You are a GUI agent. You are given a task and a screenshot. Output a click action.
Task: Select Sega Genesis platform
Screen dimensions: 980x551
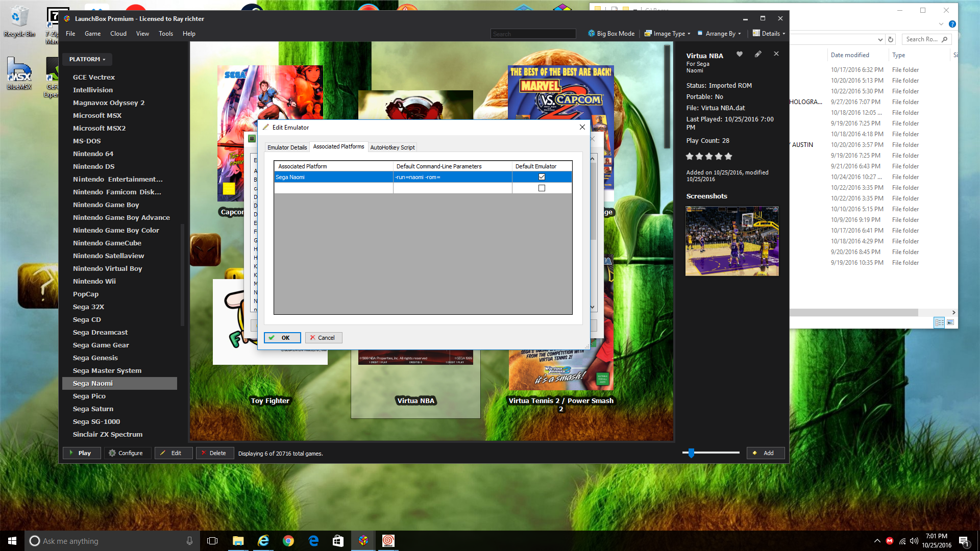95,358
